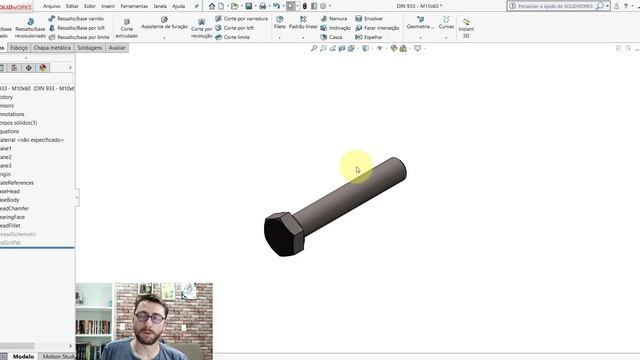Switch to the Chapa metálica tab

tap(52, 48)
